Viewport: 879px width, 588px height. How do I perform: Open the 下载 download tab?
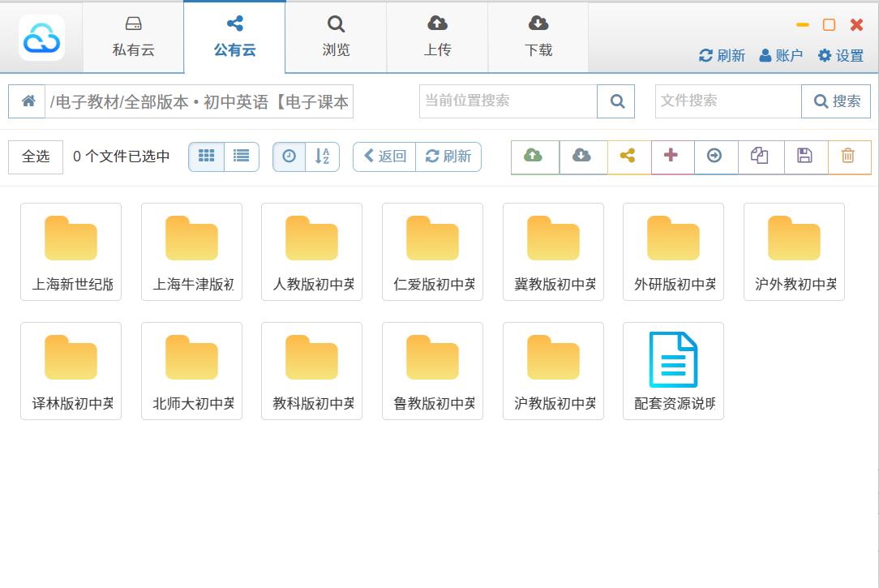[538, 37]
